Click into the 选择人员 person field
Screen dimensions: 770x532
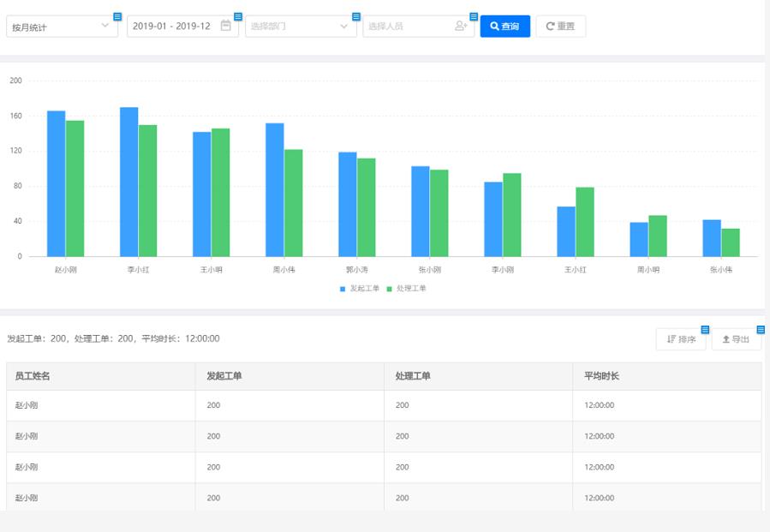(409, 27)
